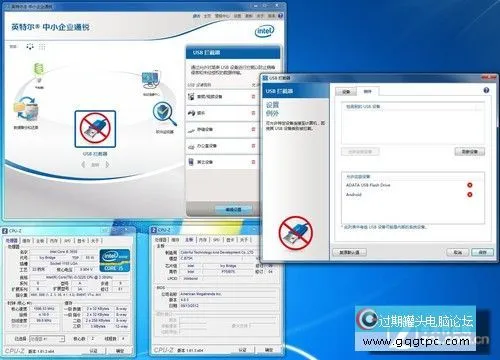Click the detected USB devices list box
500x360 pixels.
413,123
